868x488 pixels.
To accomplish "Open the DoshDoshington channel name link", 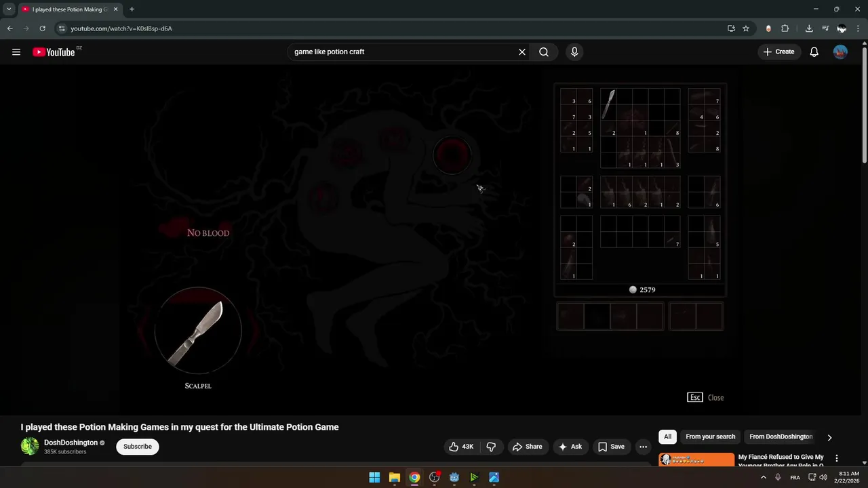I will coord(71,443).
